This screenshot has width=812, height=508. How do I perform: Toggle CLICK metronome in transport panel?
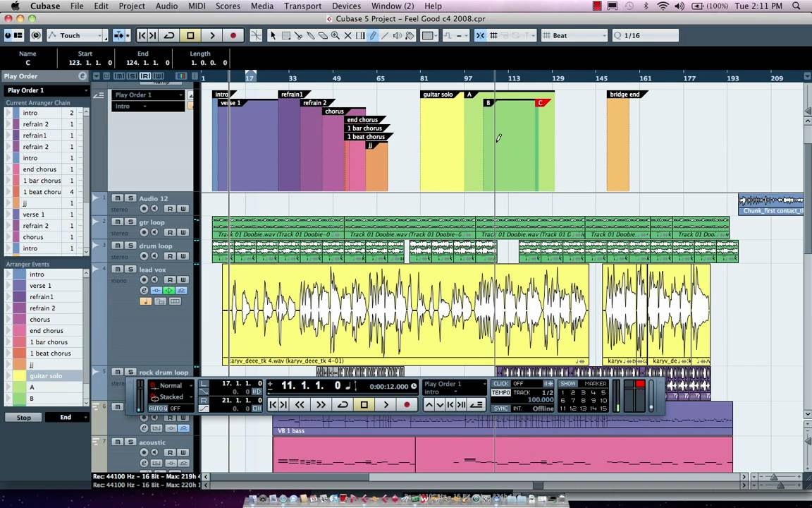click(x=500, y=384)
